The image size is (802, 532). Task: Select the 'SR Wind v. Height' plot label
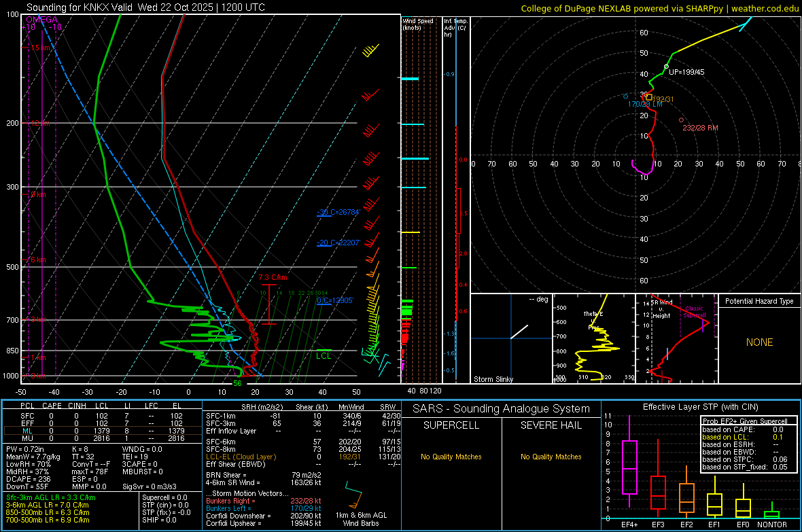[x=661, y=309]
